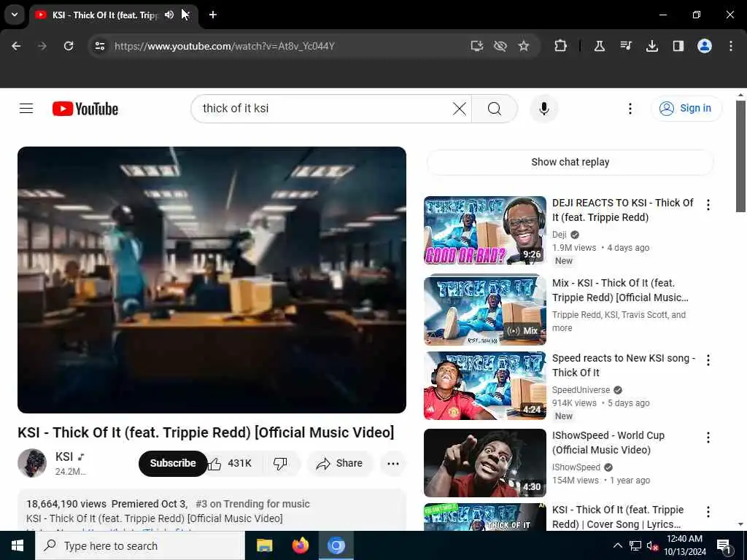747x560 pixels.
Task: Open network icon in system tray
Action: [635, 545]
